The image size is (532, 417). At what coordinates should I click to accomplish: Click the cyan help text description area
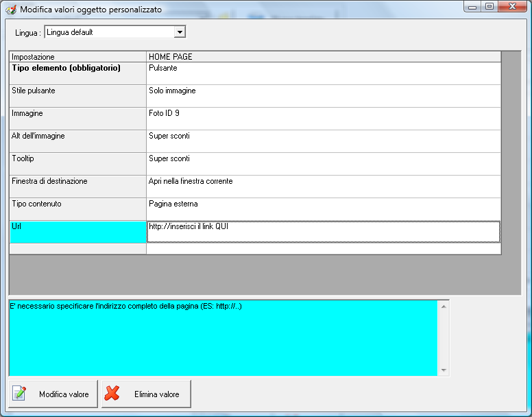click(223, 338)
